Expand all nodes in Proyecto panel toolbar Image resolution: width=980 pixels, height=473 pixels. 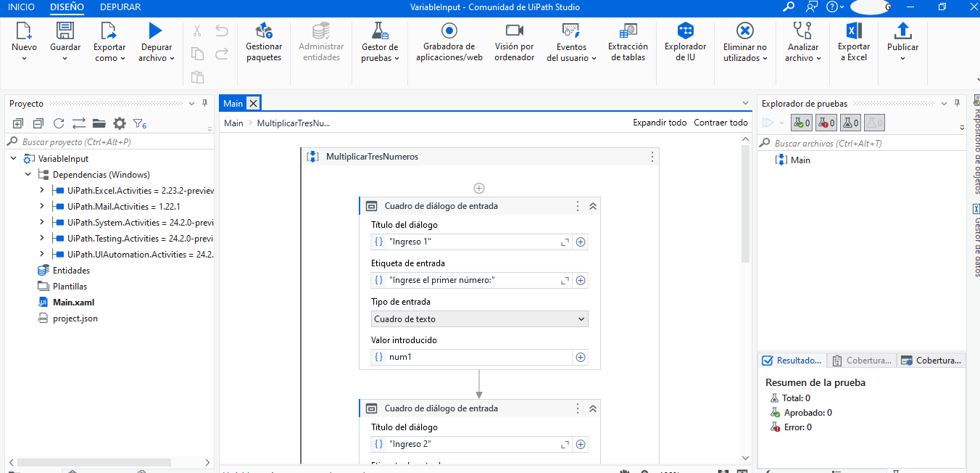tap(18, 123)
